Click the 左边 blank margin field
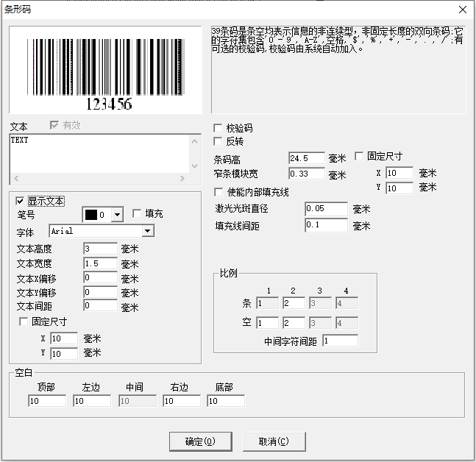 click(x=92, y=401)
